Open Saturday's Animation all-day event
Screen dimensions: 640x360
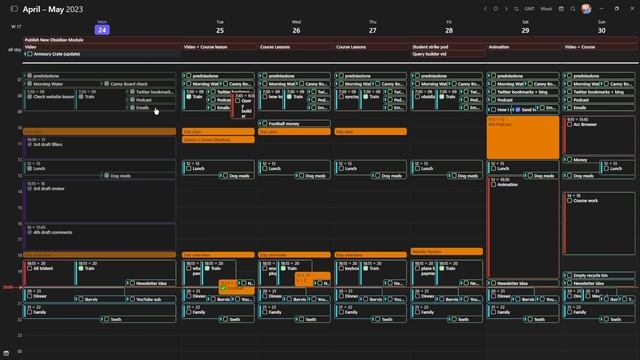(524, 47)
